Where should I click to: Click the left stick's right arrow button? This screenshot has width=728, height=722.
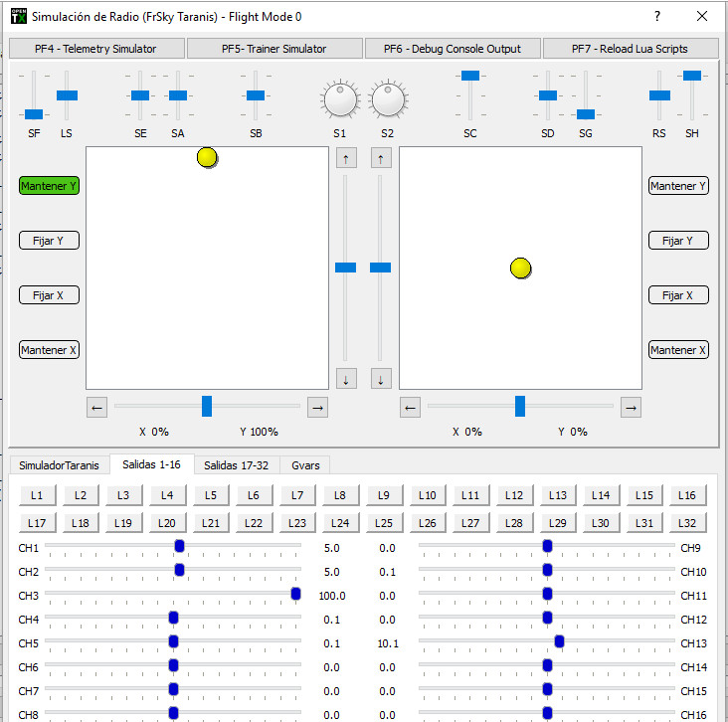click(x=317, y=407)
